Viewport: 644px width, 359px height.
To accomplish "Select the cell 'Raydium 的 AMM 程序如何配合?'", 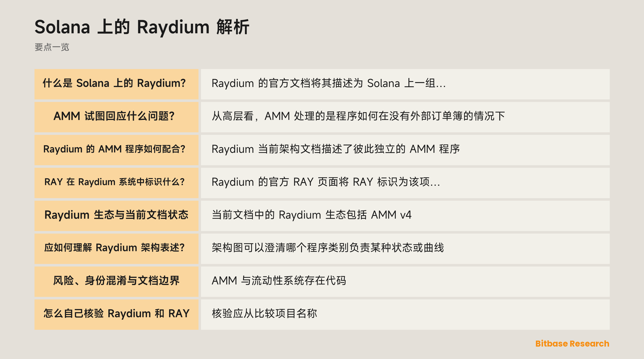I will tap(116, 150).
